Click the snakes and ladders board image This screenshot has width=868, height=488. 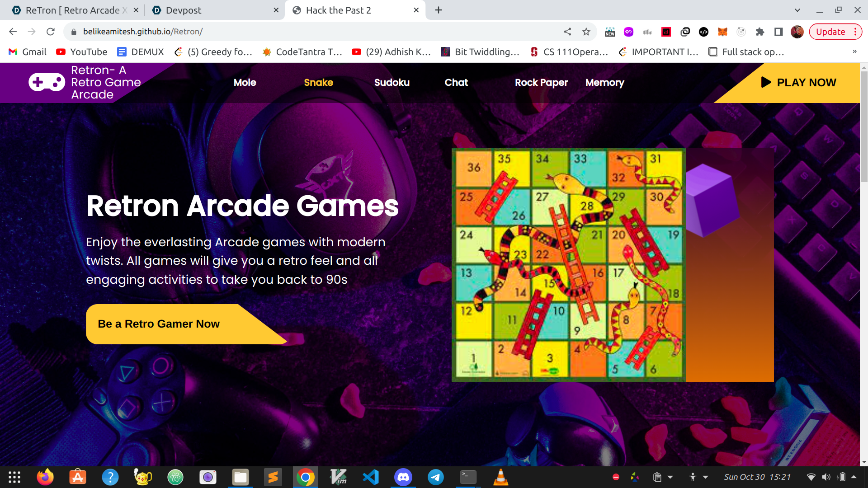coord(568,265)
